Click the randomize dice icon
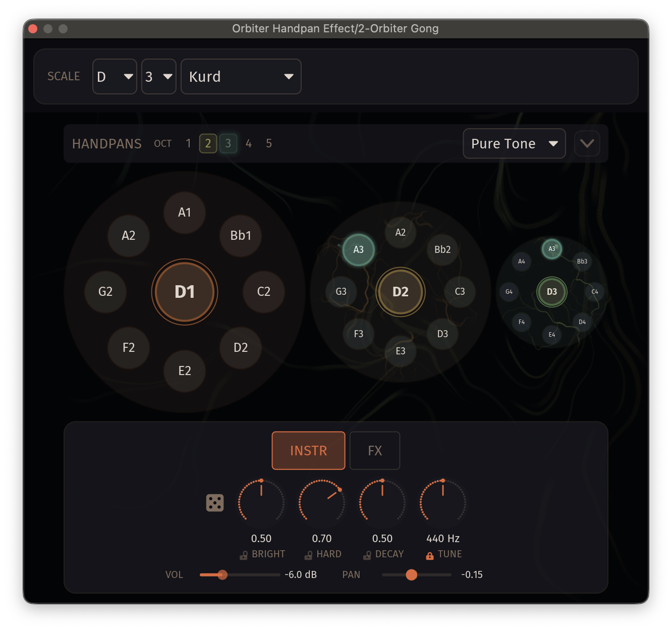 point(215,503)
